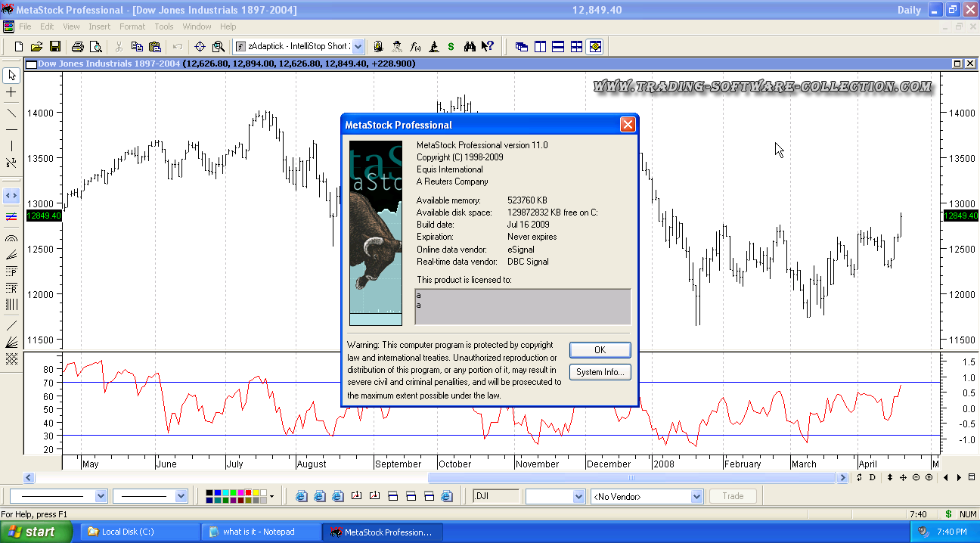Click the binoculars icon in toolbar
This screenshot has height=543, width=980.
click(x=470, y=46)
